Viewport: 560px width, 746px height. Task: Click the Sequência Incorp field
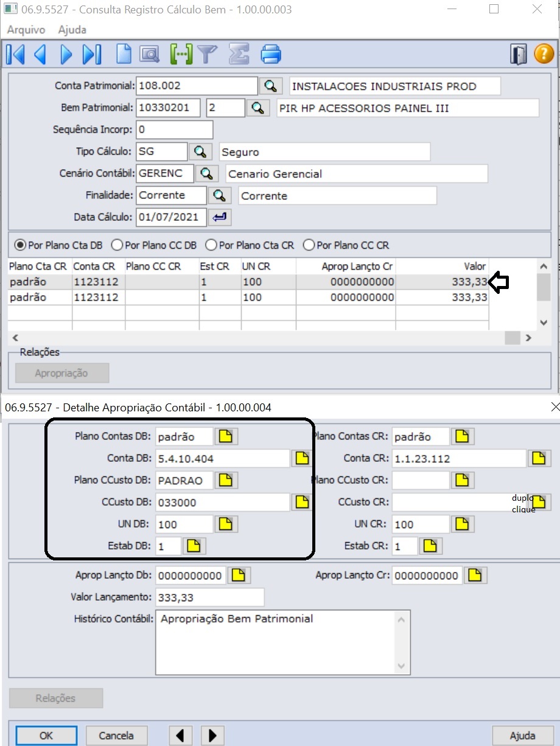pyautogui.click(x=174, y=130)
